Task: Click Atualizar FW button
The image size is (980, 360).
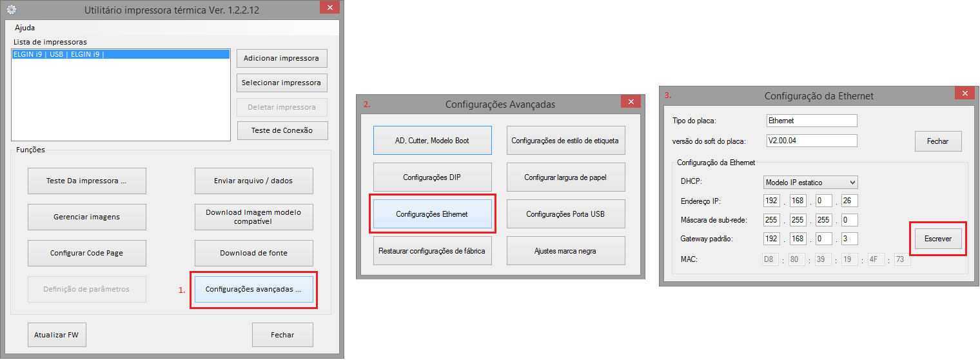Action: click(x=57, y=335)
